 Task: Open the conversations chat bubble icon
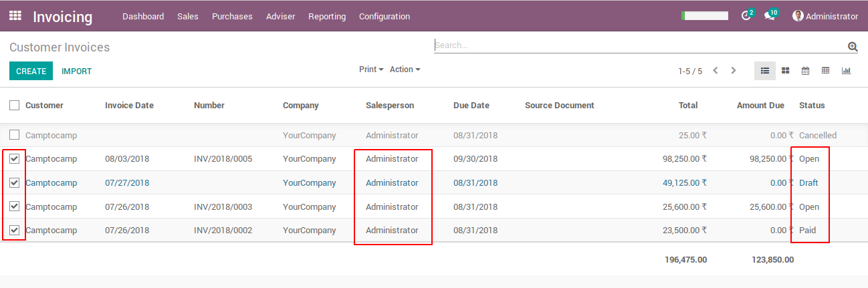pyautogui.click(x=770, y=16)
